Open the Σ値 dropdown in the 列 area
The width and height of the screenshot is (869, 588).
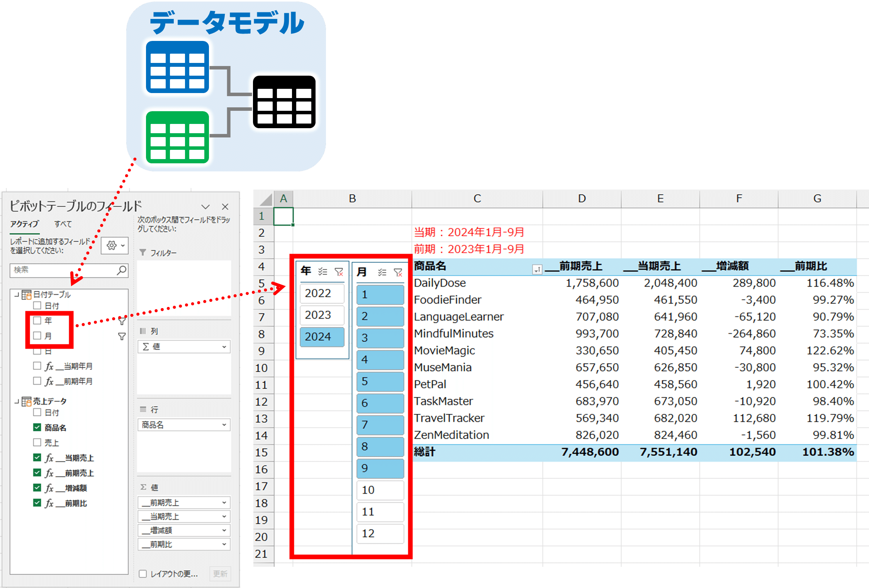pos(223,346)
